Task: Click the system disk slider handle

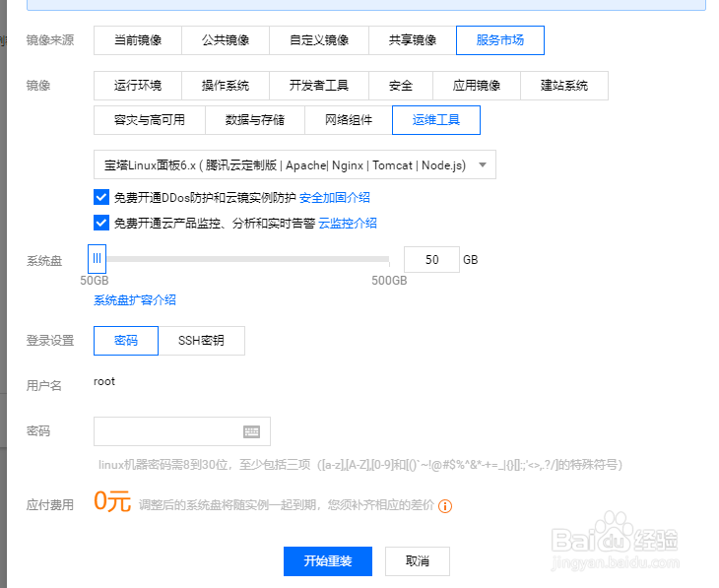Action: point(97,259)
